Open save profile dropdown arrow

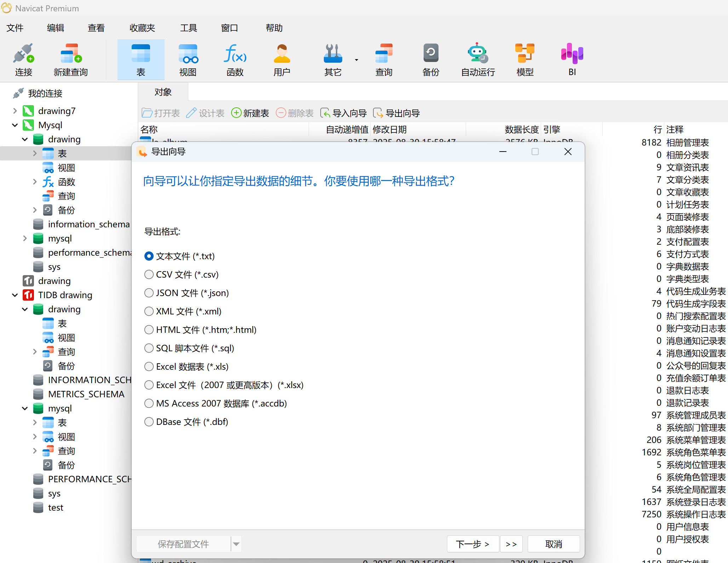coord(236,544)
